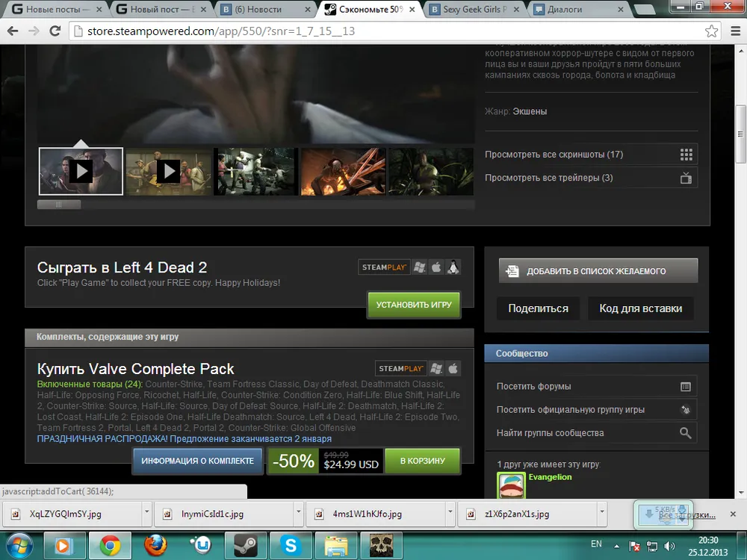Click the Экшены genre link
The width and height of the screenshot is (747, 560).
click(530, 111)
